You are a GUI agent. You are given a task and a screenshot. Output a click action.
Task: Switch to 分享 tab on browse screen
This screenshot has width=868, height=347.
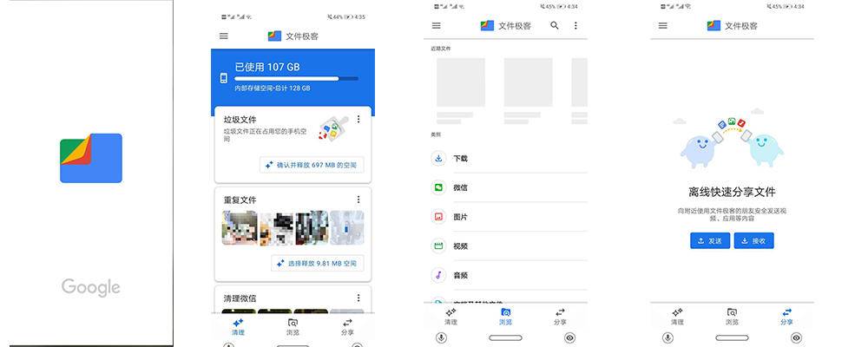[x=560, y=317]
